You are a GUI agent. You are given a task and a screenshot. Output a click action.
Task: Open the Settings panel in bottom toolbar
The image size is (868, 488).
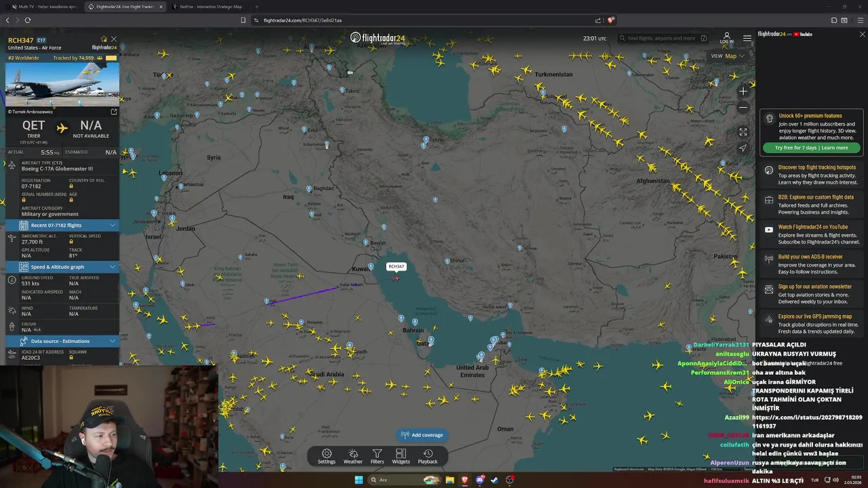click(327, 456)
